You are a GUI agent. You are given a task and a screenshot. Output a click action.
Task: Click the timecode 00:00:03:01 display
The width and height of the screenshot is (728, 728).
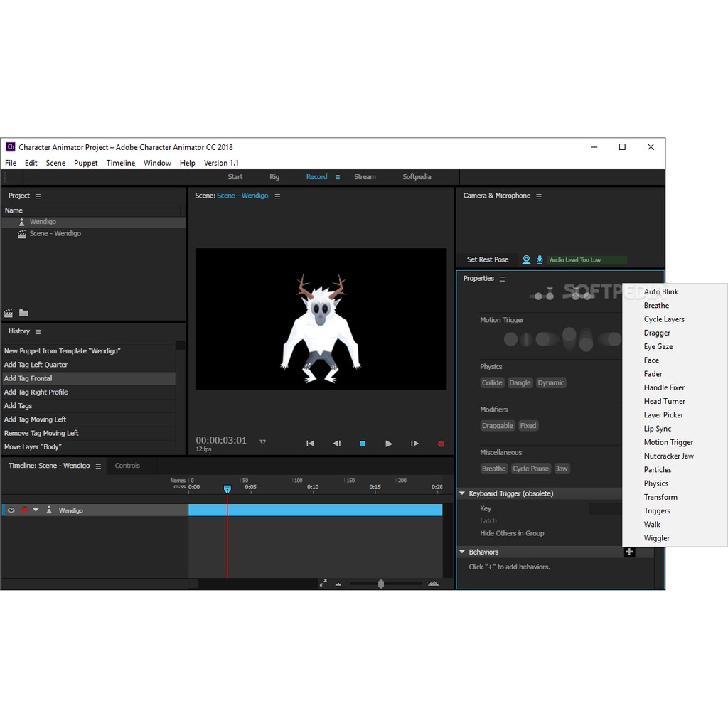coord(221,440)
